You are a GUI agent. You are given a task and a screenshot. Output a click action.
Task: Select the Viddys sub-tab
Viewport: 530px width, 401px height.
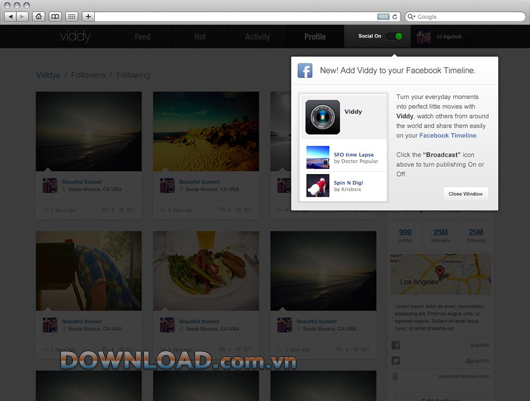[x=48, y=75]
